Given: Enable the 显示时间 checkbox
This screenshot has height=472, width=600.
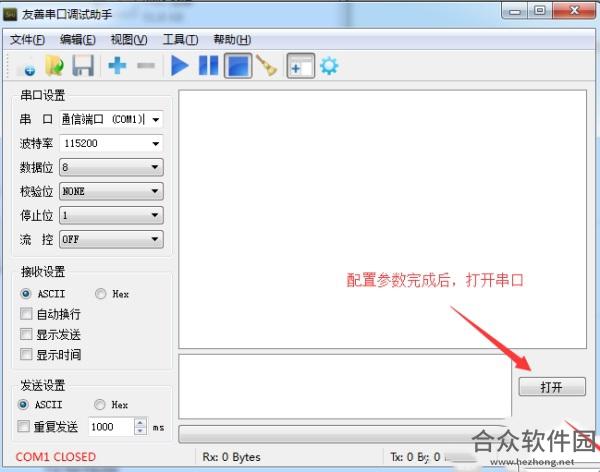Looking at the screenshot, I should click(26, 354).
